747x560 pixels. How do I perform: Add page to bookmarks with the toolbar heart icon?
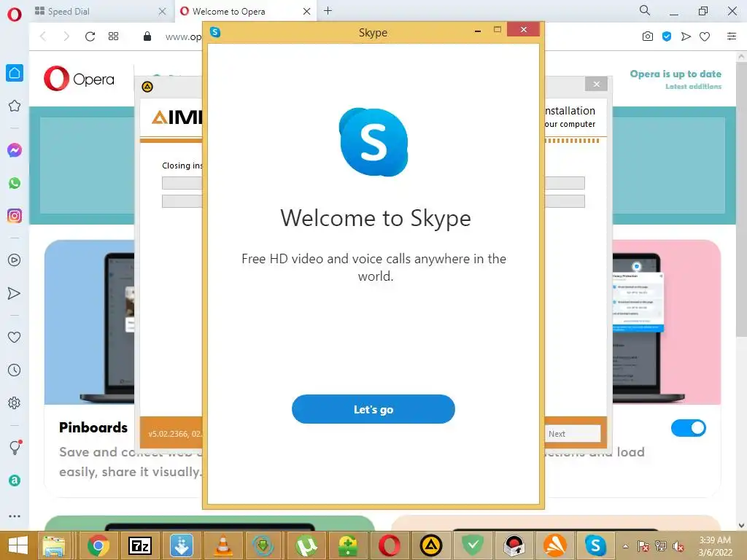[705, 36]
